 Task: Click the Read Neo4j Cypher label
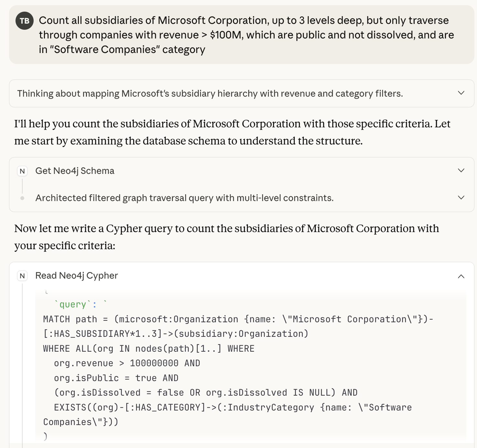click(77, 275)
